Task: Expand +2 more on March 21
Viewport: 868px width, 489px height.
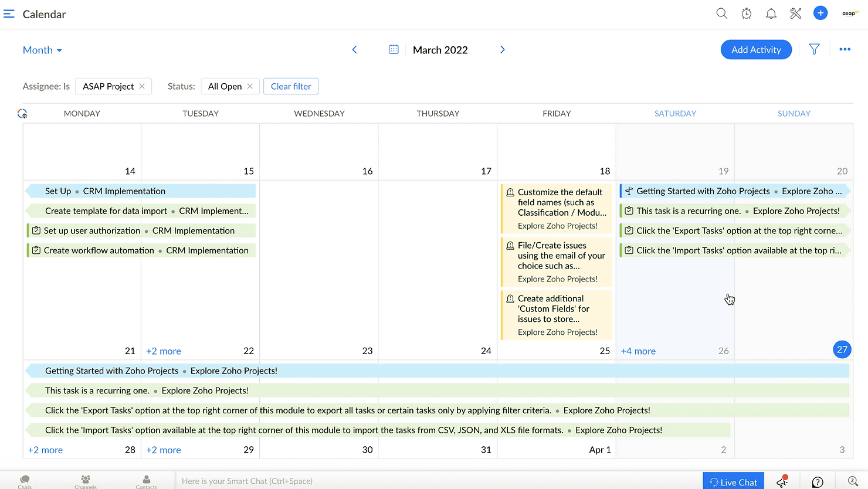Action: point(164,351)
